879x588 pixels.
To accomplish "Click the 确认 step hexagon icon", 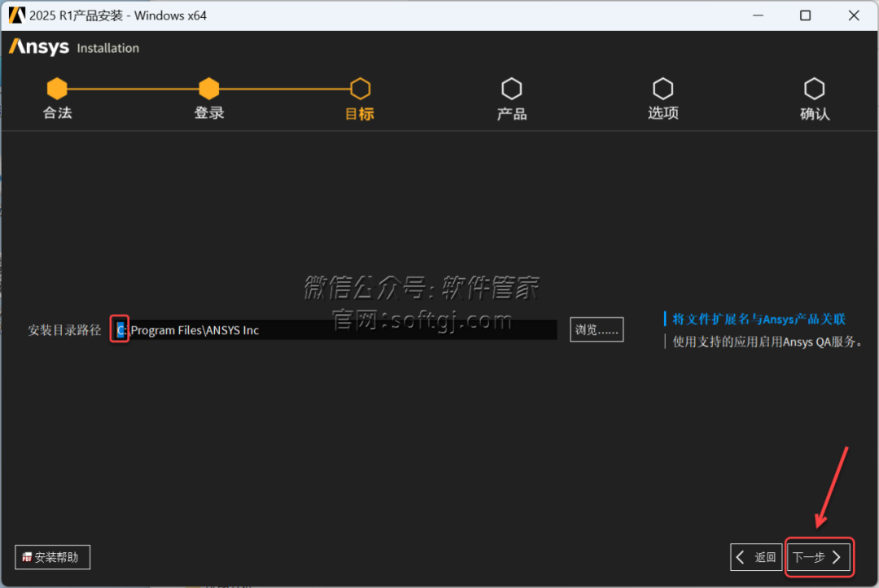I will (x=814, y=89).
